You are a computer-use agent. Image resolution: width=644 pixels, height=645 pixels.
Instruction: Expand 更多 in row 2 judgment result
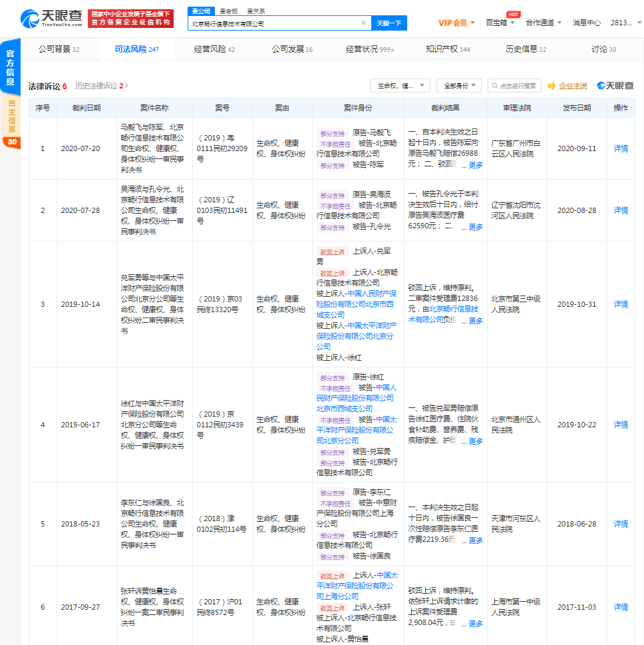click(476, 227)
